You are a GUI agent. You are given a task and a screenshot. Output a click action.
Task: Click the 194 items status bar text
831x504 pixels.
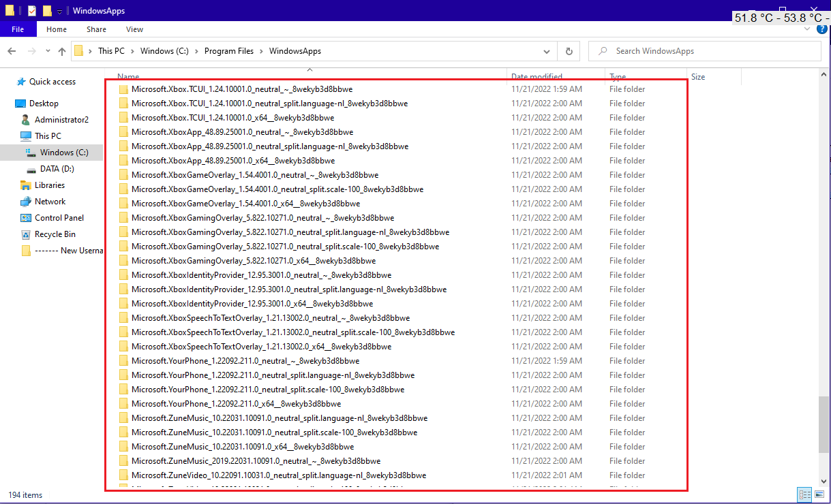pos(25,495)
